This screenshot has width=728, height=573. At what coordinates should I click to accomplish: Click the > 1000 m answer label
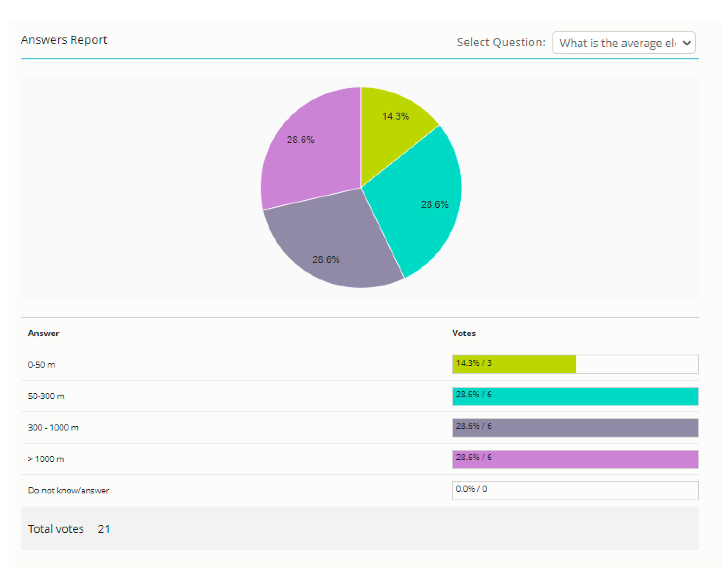coord(46,459)
